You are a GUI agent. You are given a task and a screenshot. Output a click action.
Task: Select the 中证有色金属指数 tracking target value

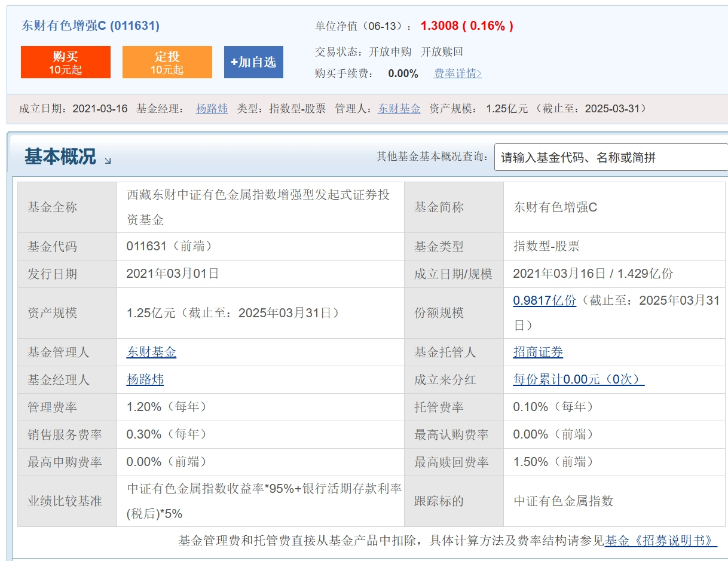[564, 501]
